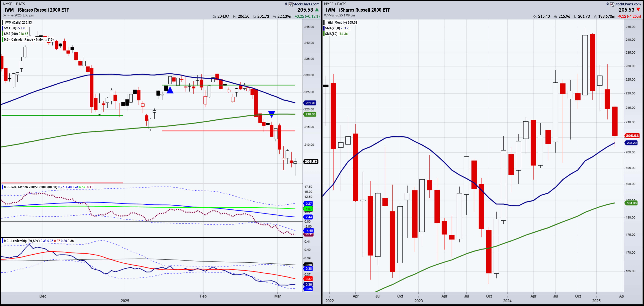Click the 184.36 green monthly price tag
Image resolution: width=644 pixels, height=306 pixels.
(x=631, y=203)
